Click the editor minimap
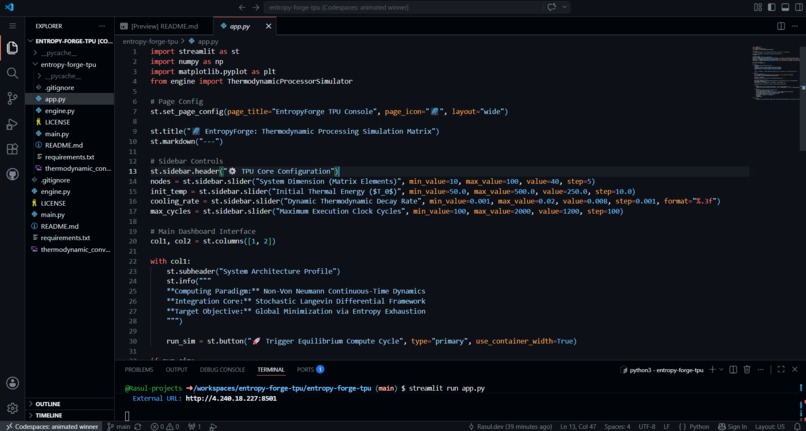The height and width of the screenshot is (431, 806). (x=775, y=72)
